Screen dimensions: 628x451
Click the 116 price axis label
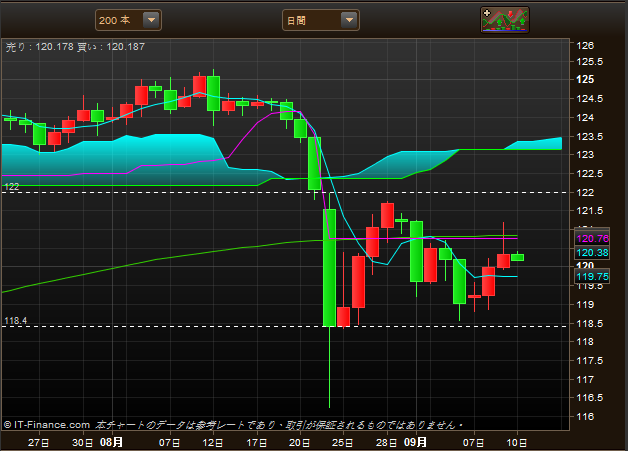(x=585, y=417)
